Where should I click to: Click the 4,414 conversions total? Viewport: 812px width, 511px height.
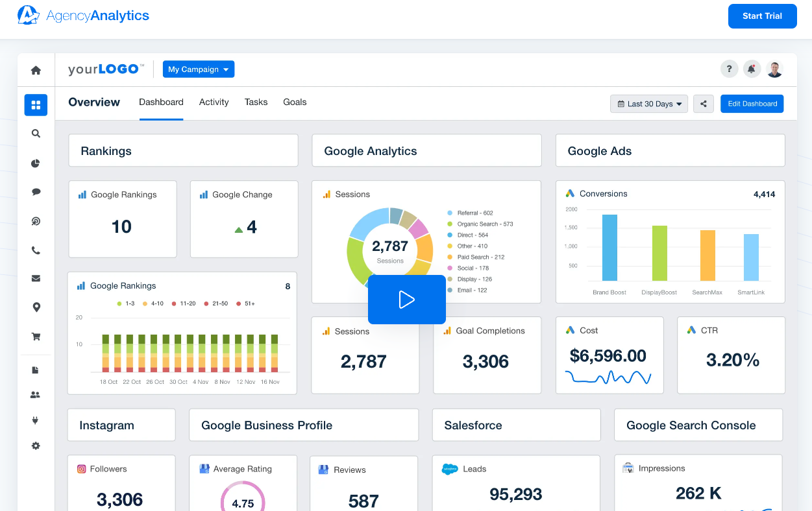tap(764, 194)
